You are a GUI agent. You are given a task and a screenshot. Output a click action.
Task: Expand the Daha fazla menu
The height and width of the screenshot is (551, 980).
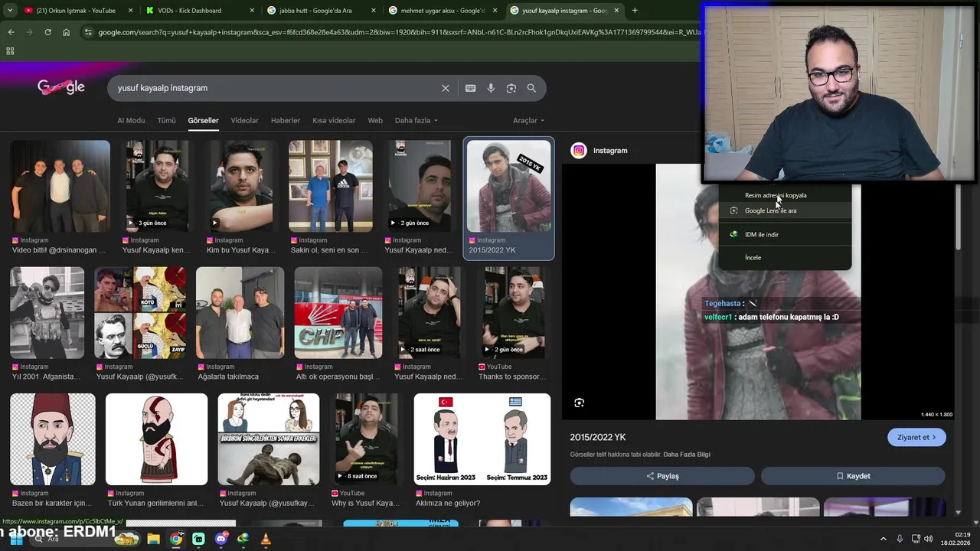[x=416, y=120]
